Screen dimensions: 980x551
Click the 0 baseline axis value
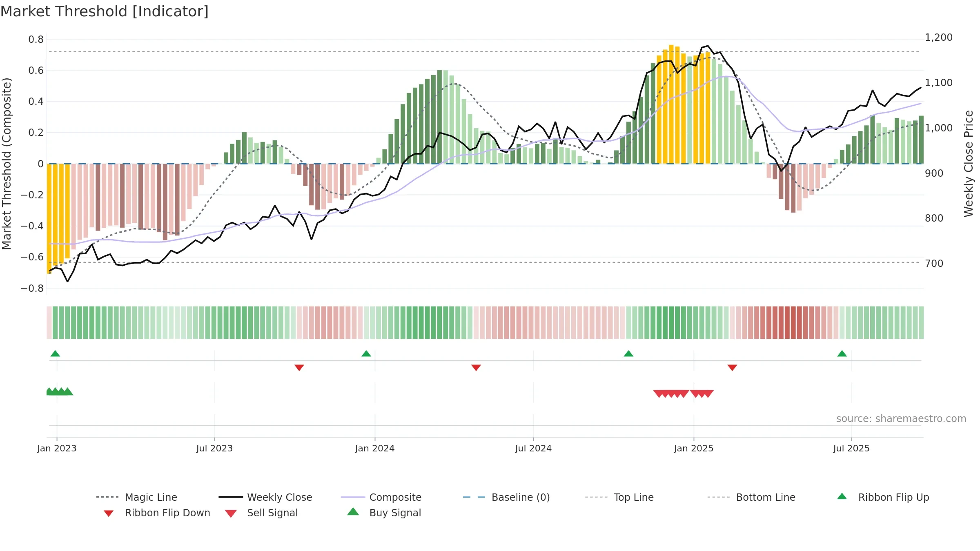(x=40, y=164)
